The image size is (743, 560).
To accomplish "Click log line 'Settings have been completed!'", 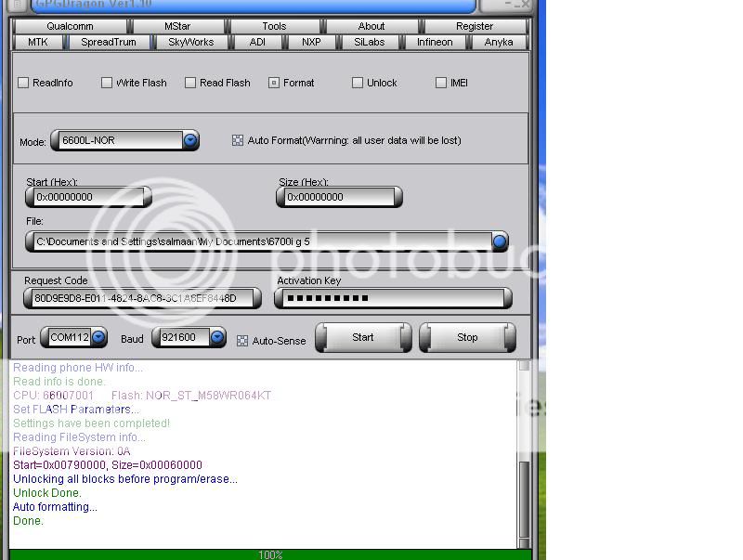I will 91,423.
